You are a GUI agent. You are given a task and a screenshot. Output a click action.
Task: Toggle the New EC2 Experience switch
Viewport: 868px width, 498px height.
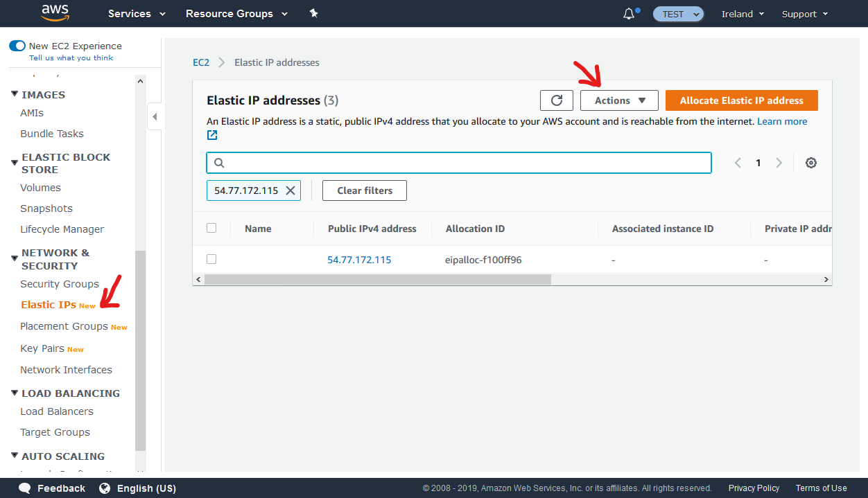(17, 46)
